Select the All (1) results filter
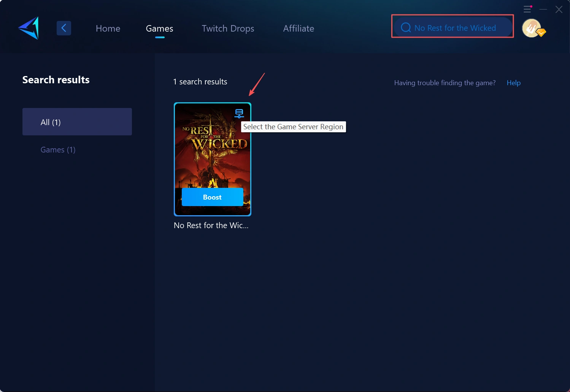 point(77,122)
